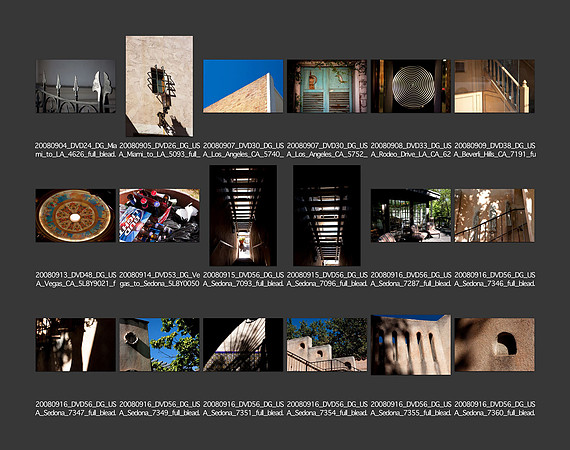Click filename 'Miami_to_LA_5093_full'
The height and width of the screenshot is (450, 570).
click(x=159, y=150)
